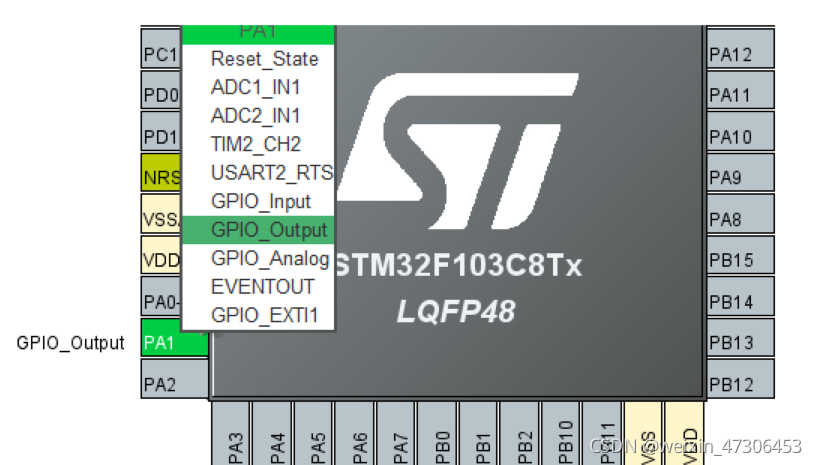This screenshot has height=465, width=817.
Task: Click the GPIO_Output label beside PA1
Action: (70, 342)
